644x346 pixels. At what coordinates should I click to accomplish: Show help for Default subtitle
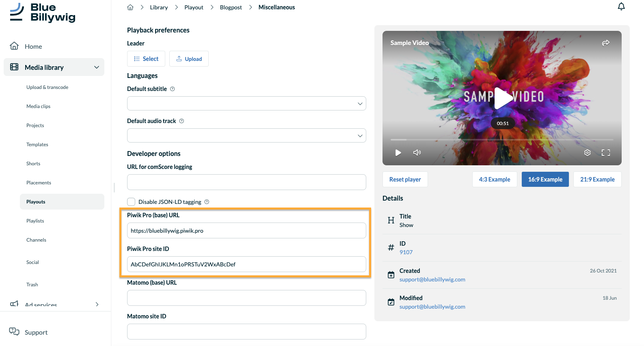(172, 89)
